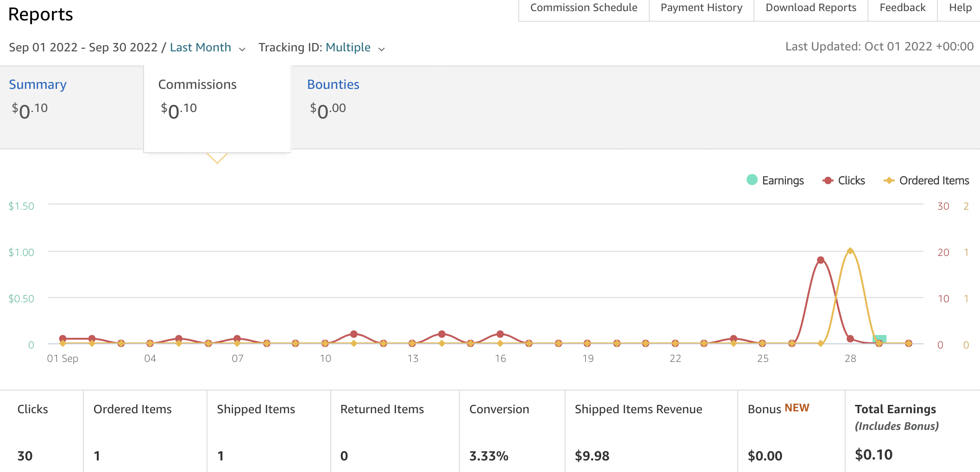
Task: Toggle the Earnings legend circle
Action: [x=752, y=180]
